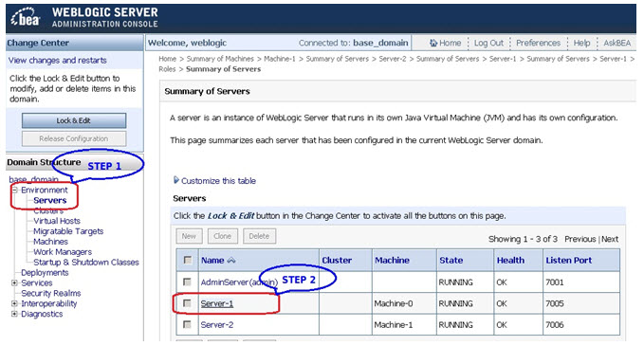Open Help in the top toolbar

click(581, 43)
